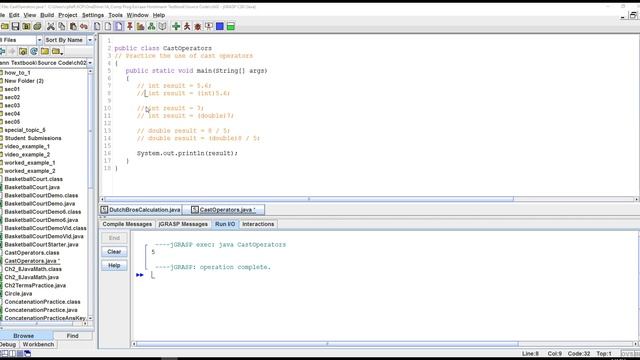640x360 pixels.
Task: Click the cascade windows icon at bottom left
Action: [27, 353]
